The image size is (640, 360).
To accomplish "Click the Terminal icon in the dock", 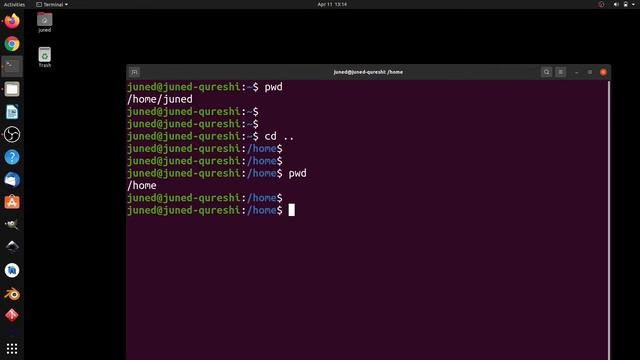I will point(12,66).
